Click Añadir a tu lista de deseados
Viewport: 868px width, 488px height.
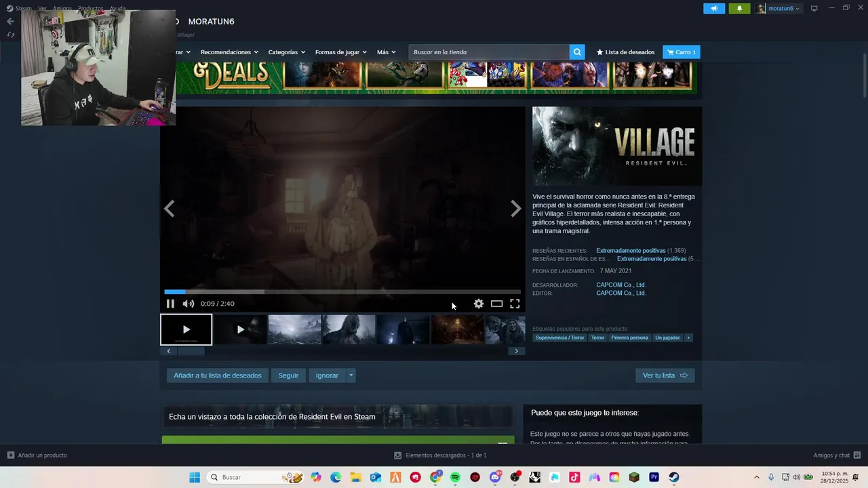(x=218, y=375)
